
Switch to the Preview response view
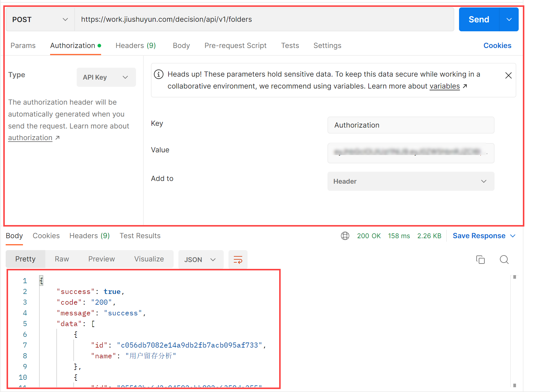coord(101,259)
